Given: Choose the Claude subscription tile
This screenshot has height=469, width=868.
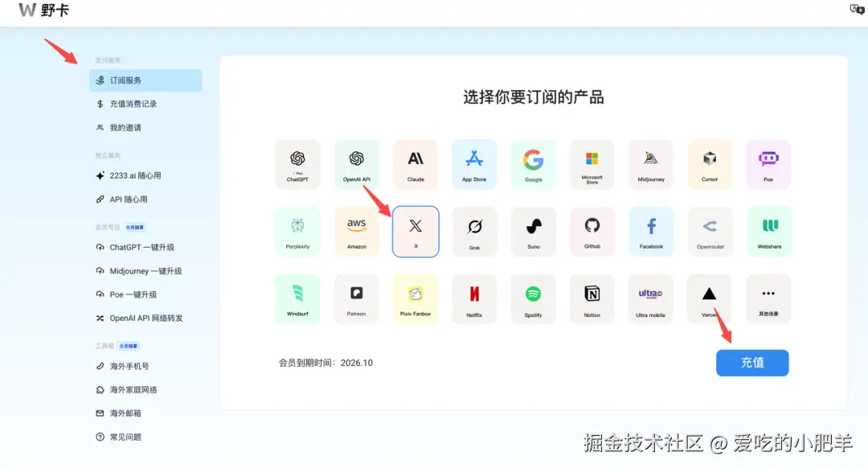Looking at the screenshot, I should pos(416,165).
